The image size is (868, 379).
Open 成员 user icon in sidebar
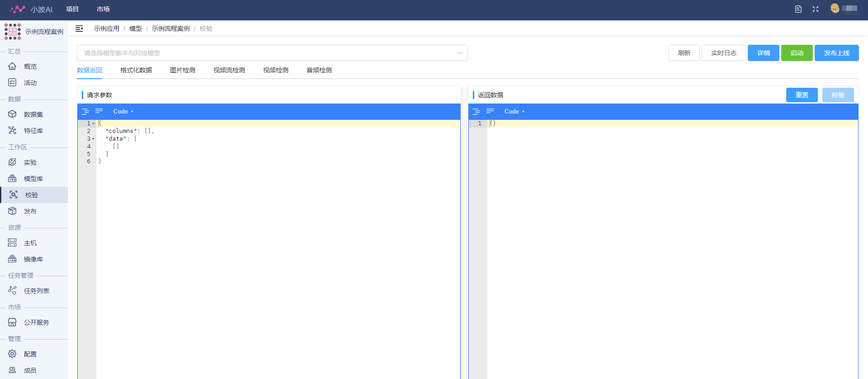click(x=12, y=370)
